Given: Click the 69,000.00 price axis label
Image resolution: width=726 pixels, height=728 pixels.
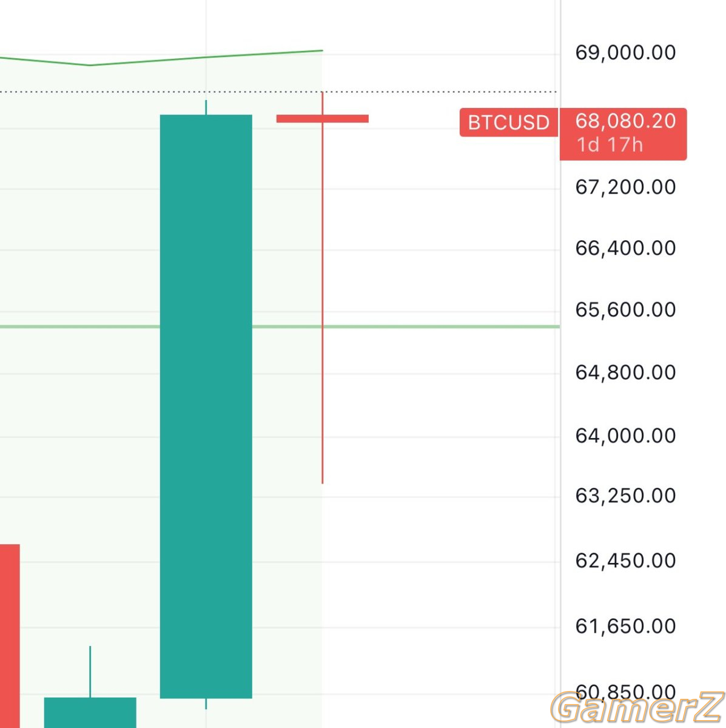Looking at the screenshot, I should (x=625, y=53).
